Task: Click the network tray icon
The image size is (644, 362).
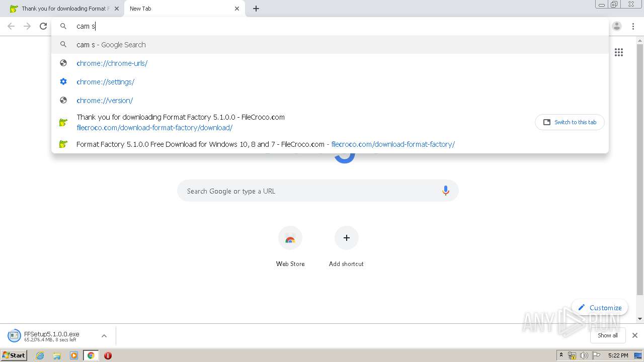Action: (572, 355)
